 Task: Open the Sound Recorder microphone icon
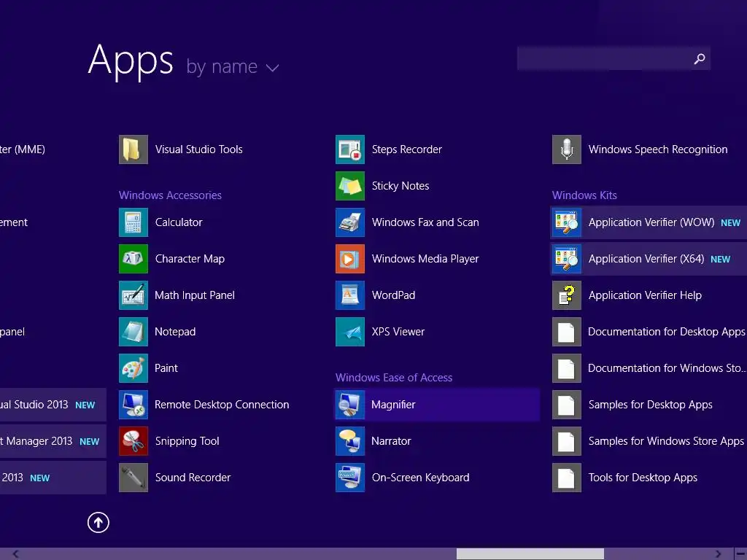(x=133, y=478)
